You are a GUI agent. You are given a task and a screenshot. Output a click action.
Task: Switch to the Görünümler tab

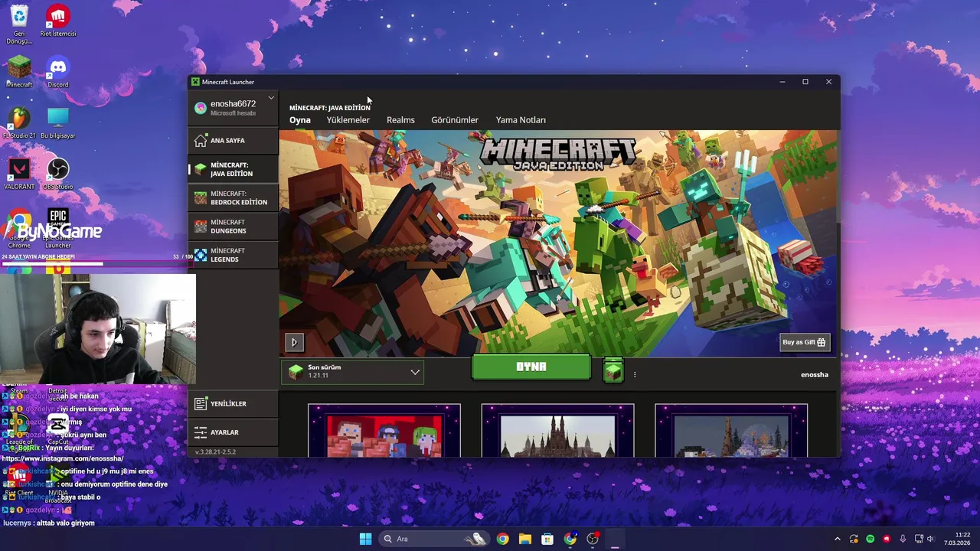455,120
